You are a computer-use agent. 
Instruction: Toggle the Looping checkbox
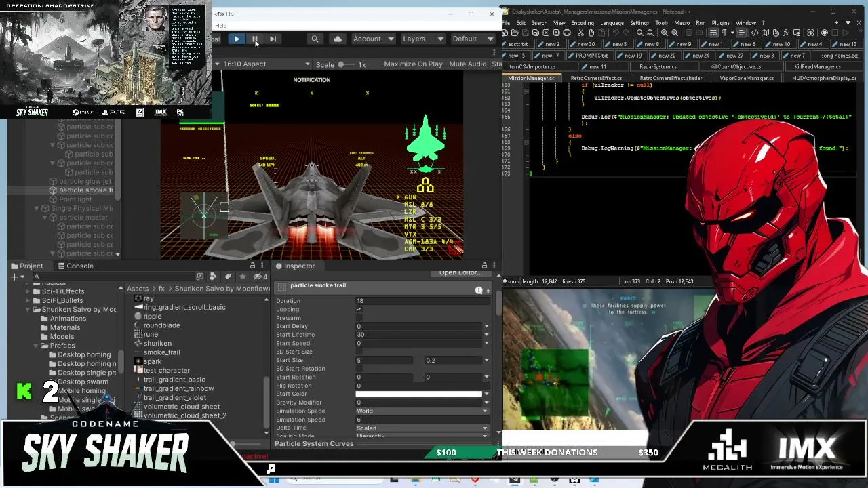click(x=359, y=309)
